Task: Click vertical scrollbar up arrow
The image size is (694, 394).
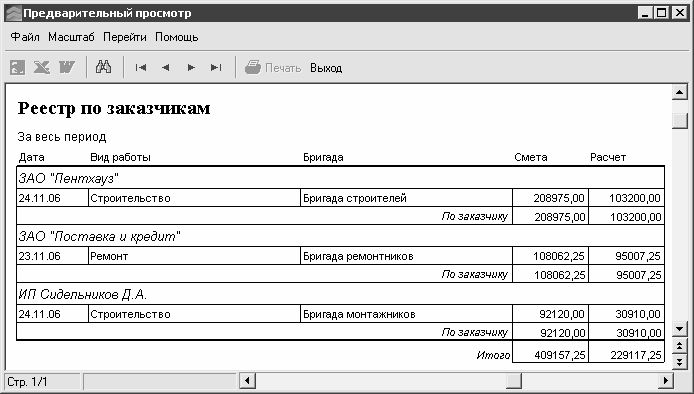Action: pyautogui.click(x=679, y=93)
